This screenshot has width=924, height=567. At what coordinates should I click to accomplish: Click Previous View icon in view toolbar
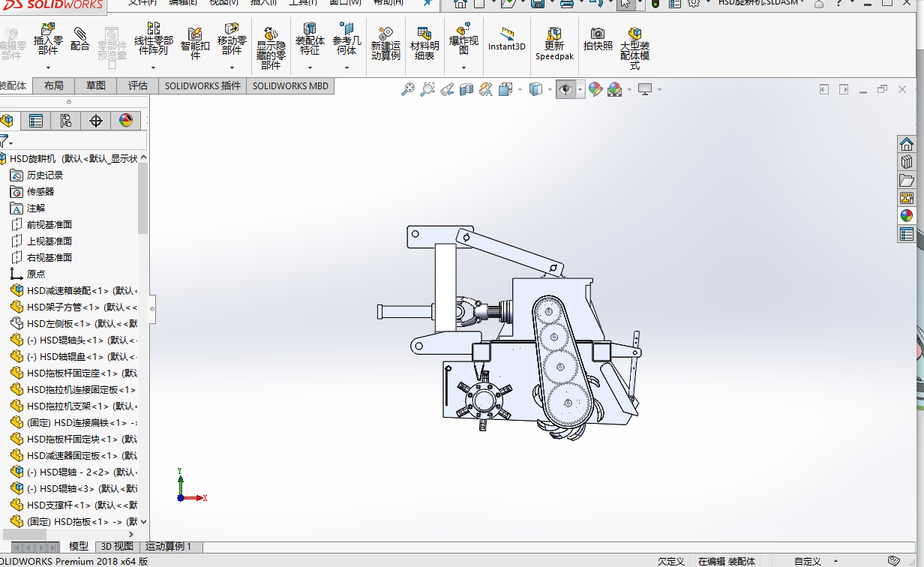446,89
